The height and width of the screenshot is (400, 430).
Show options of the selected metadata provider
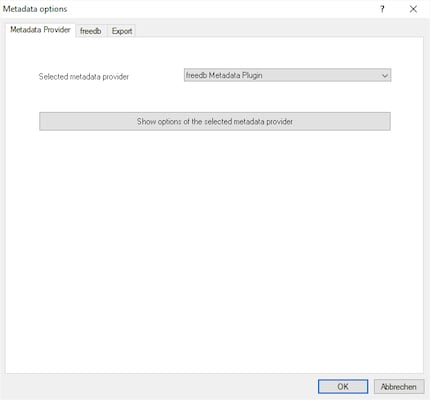click(x=215, y=121)
